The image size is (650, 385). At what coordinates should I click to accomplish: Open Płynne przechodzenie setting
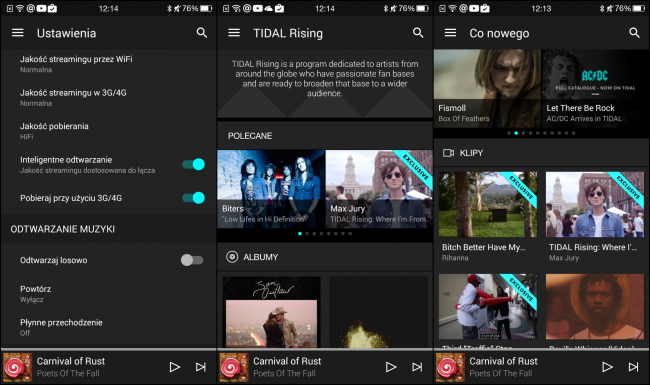(x=108, y=327)
